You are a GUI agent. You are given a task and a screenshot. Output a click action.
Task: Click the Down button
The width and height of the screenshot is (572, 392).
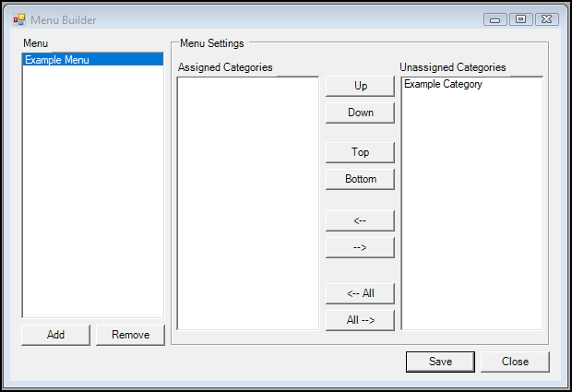360,113
